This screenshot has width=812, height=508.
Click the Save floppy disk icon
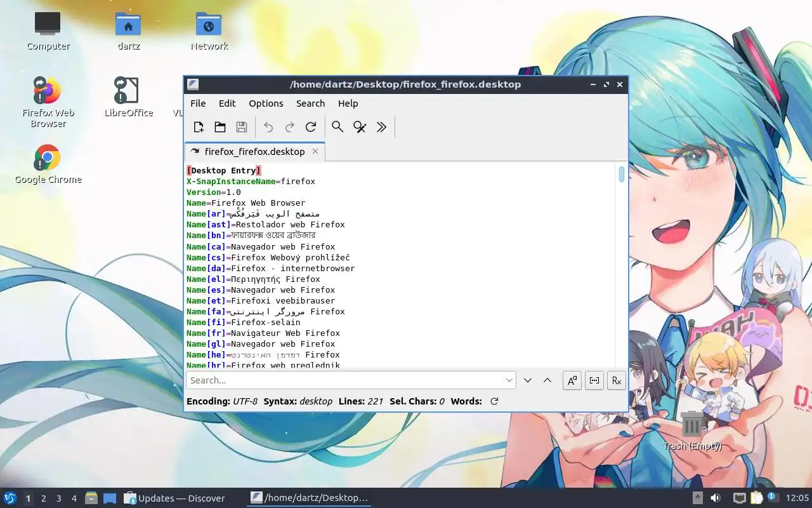click(x=242, y=127)
